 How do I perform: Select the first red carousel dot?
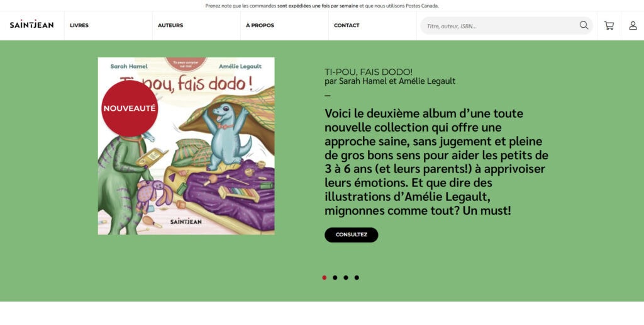coord(325,278)
